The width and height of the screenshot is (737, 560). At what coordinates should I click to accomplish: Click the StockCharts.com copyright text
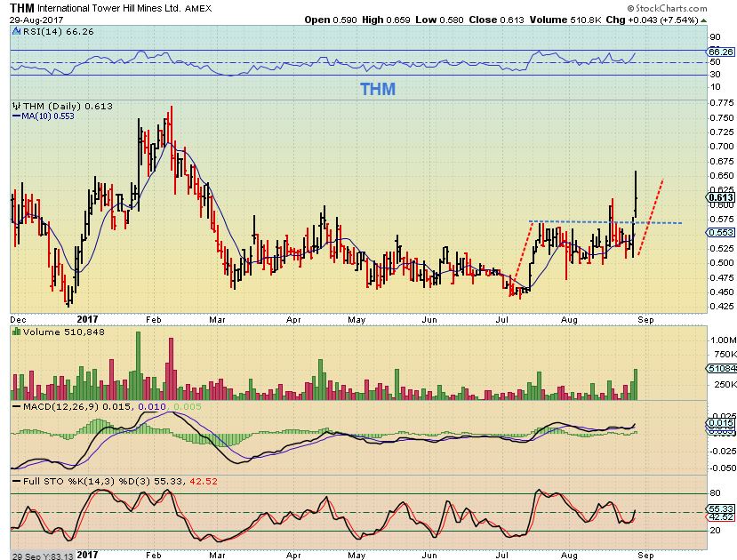pos(667,8)
